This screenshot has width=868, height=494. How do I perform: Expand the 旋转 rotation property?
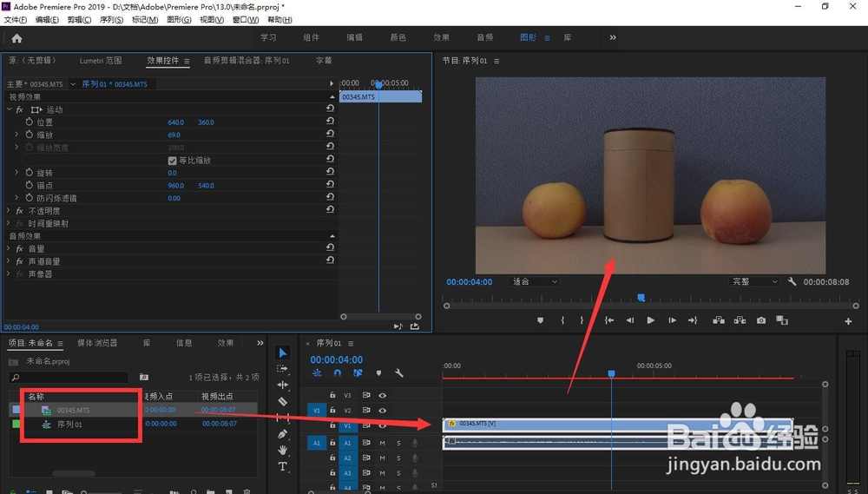pos(16,173)
